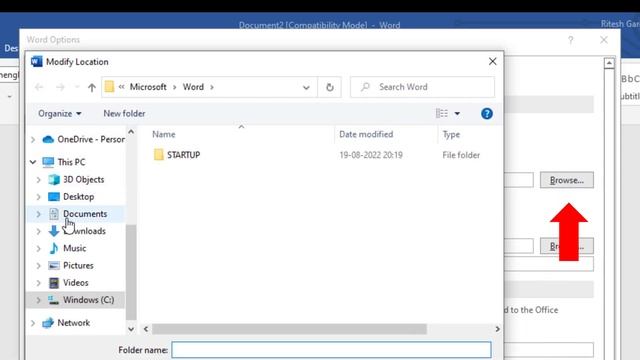Select Documents in navigation pane
The image size is (640, 360).
pyautogui.click(x=85, y=214)
